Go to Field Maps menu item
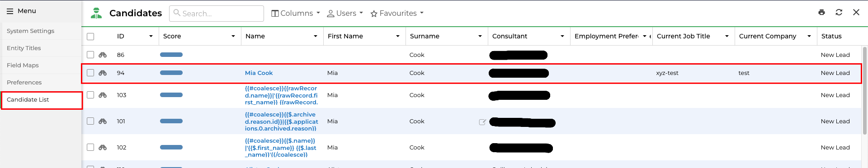This screenshot has width=868, height=168. tap(23, 65)
